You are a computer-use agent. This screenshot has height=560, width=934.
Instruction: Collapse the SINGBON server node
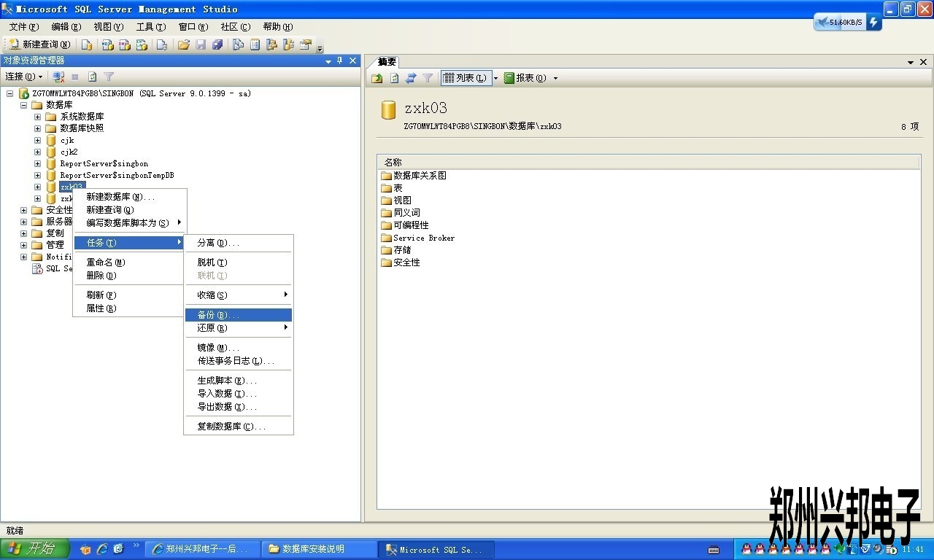coord(10,93)
